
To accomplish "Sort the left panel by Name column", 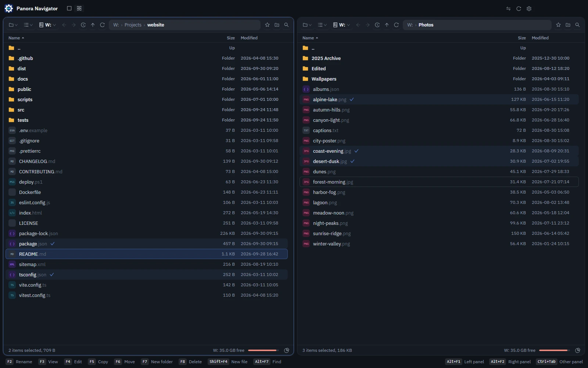I will point(16,38).
